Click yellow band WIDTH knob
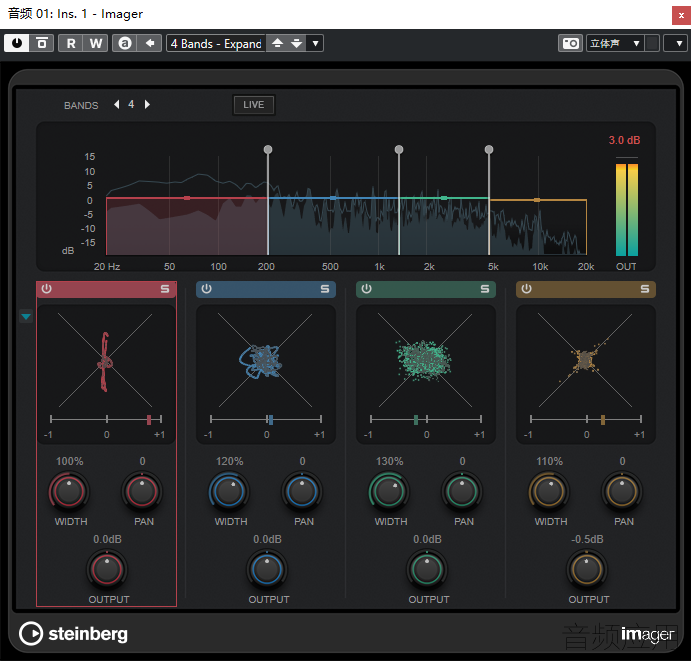This screenshot has height=661, width=691. [549, 491]
